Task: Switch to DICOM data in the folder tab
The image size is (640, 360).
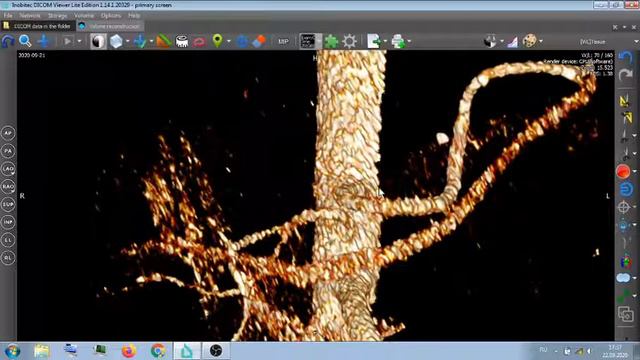Action: pos(38,26)
